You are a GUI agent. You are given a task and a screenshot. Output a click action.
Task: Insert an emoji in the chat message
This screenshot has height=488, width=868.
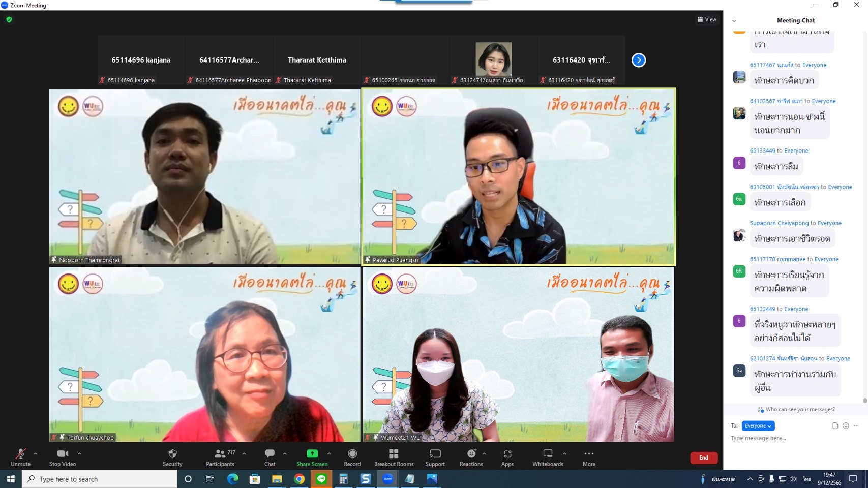coord(846,425)
